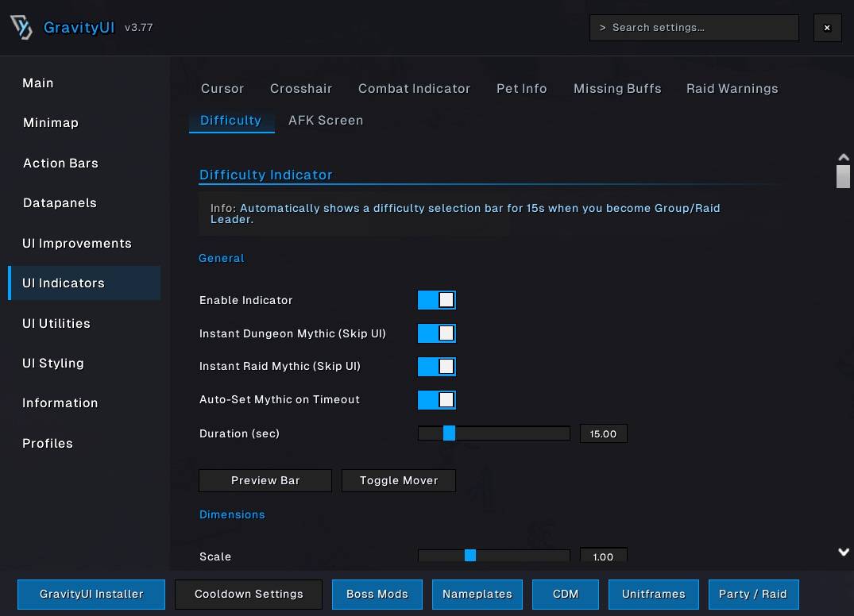Open Boss Mods settings

pos(377,595)
